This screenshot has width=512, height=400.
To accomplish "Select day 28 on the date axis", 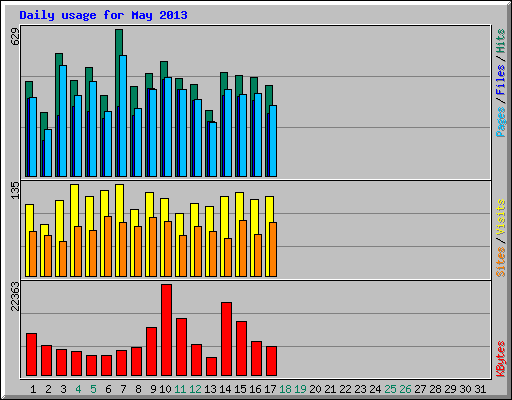I will click(435, 389).
